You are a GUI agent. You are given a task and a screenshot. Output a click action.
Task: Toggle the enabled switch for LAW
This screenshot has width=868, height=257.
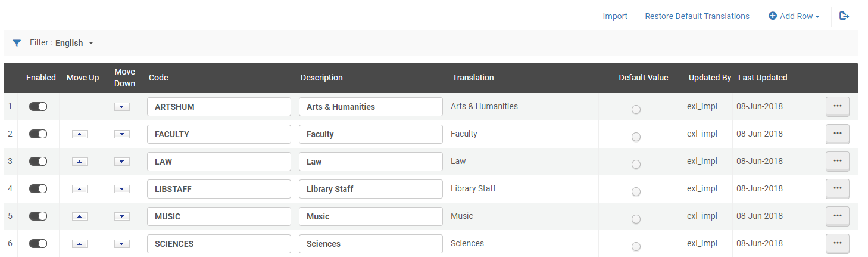tap(38, 161)
